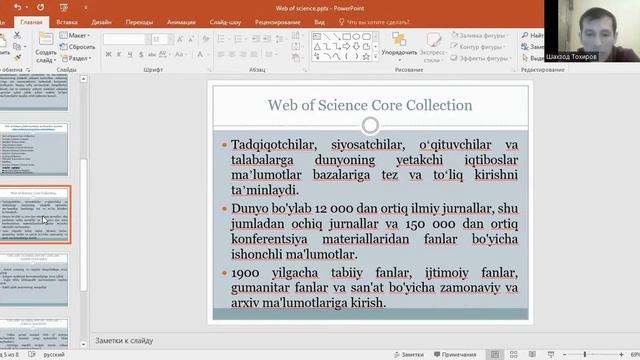Select the triangle shape in shapes gallery
This screenshot has height=360, width=640.
(x=317, y=47)
